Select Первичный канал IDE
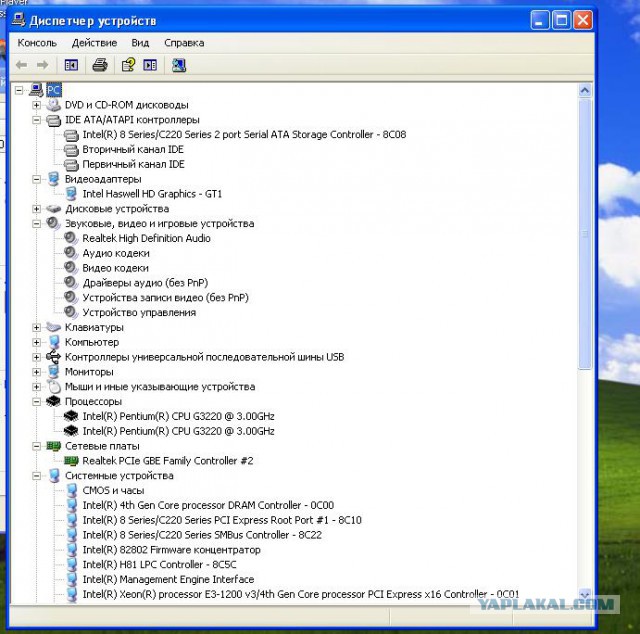Screen dimensions: 640x634 point(133,164)
